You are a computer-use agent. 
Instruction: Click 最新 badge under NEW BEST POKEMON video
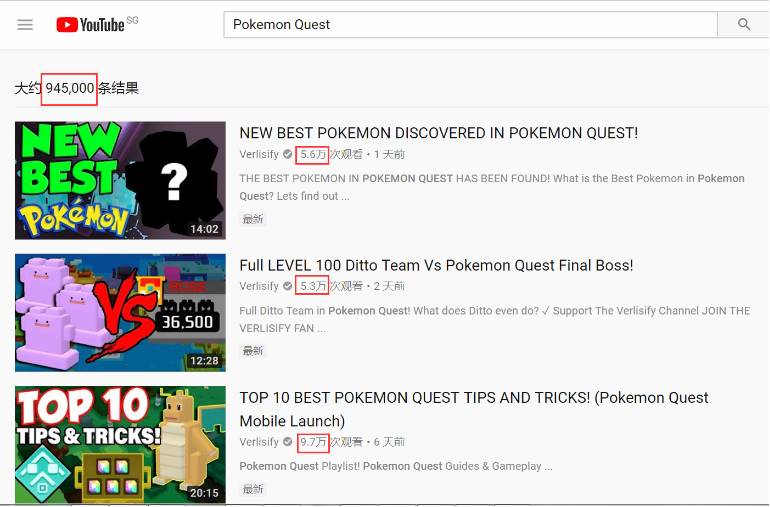click(x=253, y=219)
